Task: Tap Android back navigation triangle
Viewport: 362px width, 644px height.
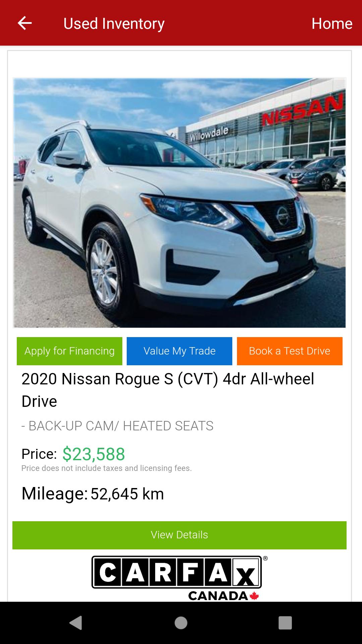Action: point(76,623)
